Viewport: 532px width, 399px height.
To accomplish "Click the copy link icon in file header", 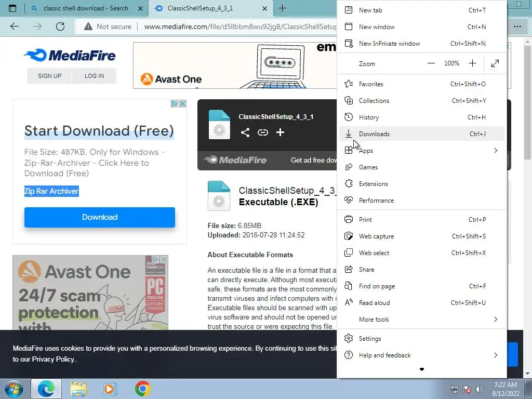I will 262,132.
